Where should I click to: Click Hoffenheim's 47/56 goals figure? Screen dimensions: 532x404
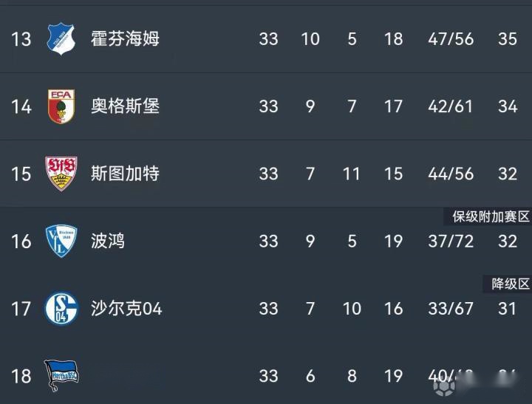pyautogui.click(x=450, y=38)
